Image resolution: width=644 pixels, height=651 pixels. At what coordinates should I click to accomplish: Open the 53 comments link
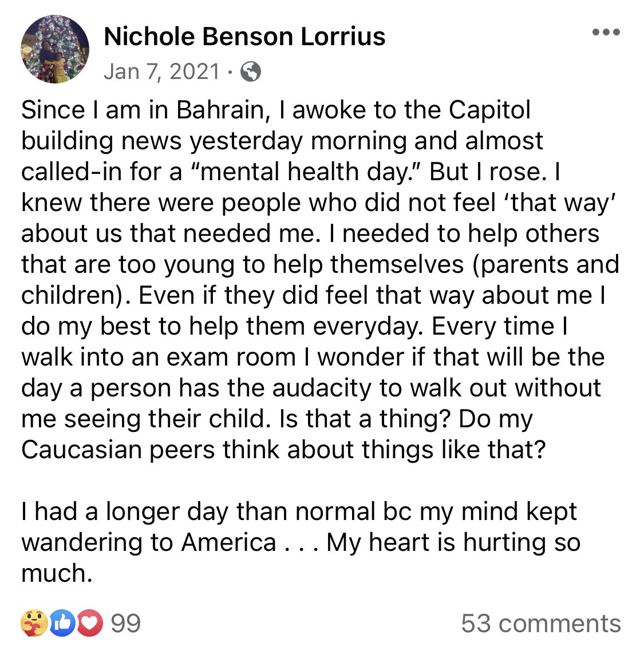[x=541, y=623]
